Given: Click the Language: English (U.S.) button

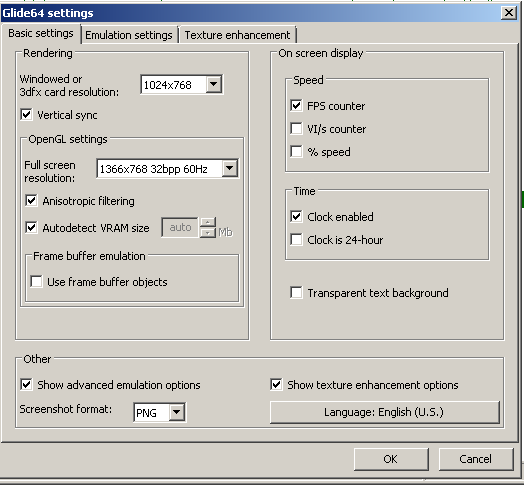Looking at the screenshot, I should 385,412.
